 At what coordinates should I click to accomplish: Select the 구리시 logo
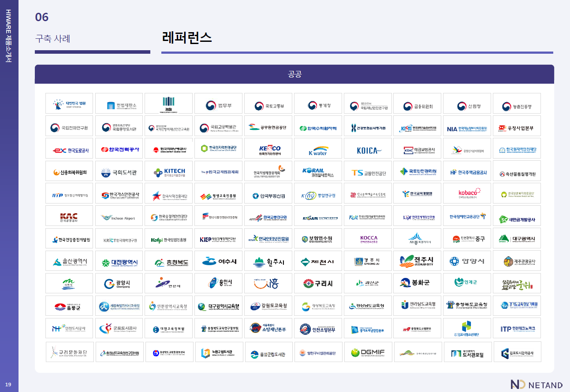318,284
